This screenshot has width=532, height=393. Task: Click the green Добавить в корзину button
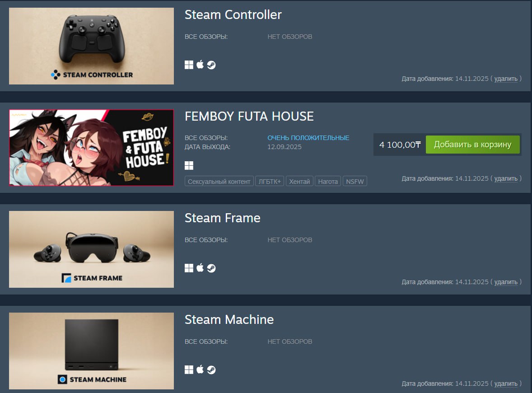point(473,145)
